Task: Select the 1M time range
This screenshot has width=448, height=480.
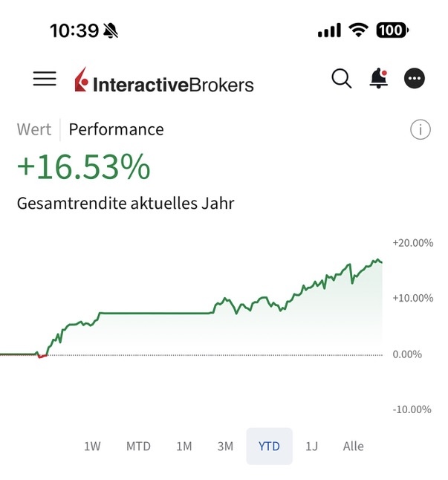Action: pyautogui.click(x=184, y=446)
